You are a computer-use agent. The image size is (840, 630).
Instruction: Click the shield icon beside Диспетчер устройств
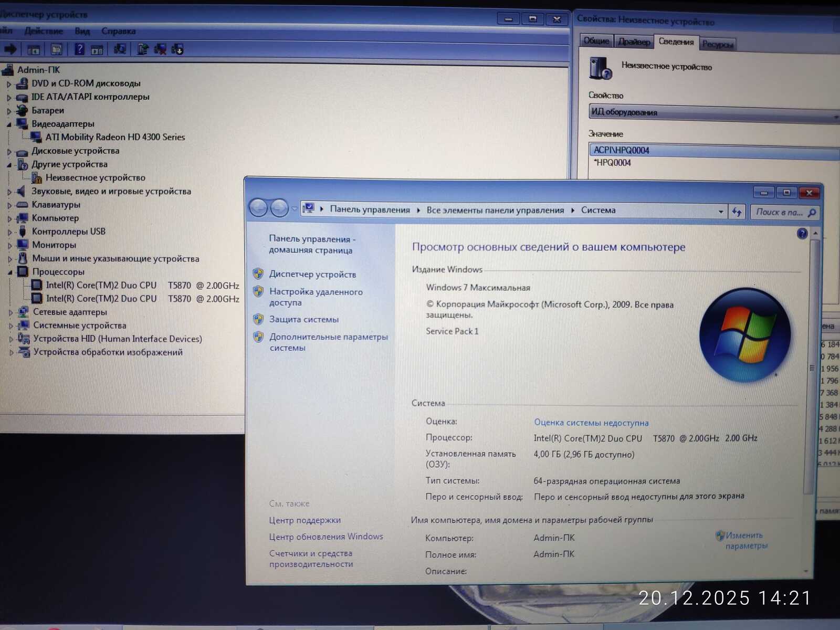258,274
